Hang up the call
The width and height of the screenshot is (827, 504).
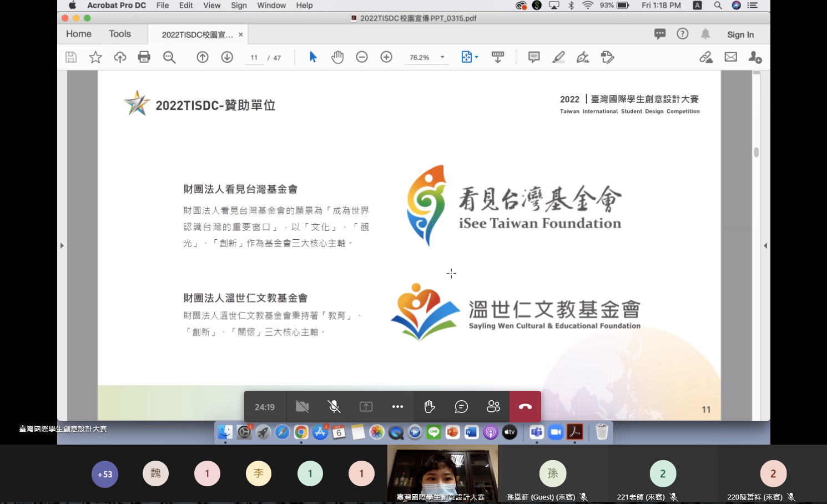click(x=525, y=407)
